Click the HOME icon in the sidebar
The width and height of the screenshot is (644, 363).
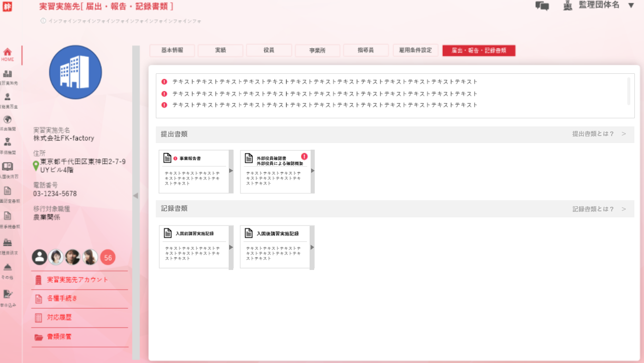8,53
